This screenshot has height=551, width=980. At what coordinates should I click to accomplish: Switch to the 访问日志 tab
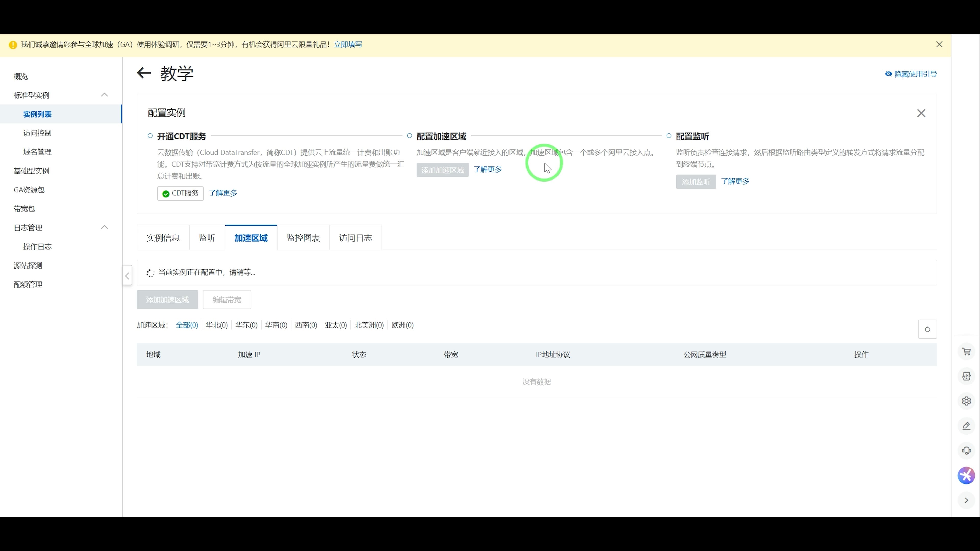coord(355,238)
